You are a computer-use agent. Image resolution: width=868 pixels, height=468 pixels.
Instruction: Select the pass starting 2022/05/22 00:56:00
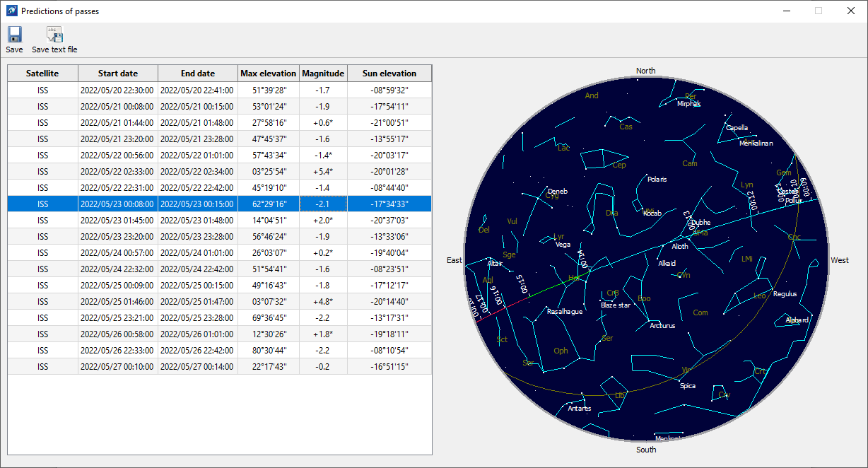click(x=219, y=155)
